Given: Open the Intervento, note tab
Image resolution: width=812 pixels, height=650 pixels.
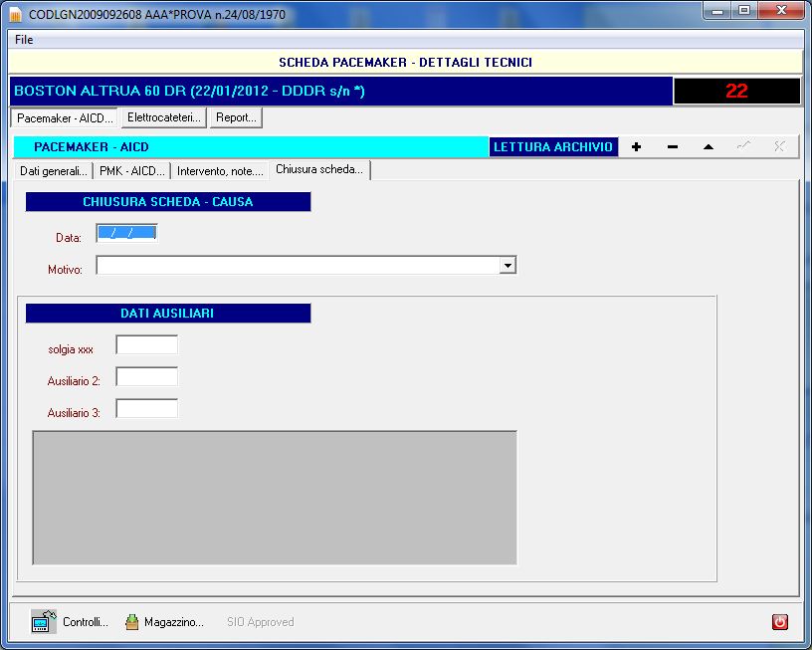Looking at the screenshot, I should 220,171.
